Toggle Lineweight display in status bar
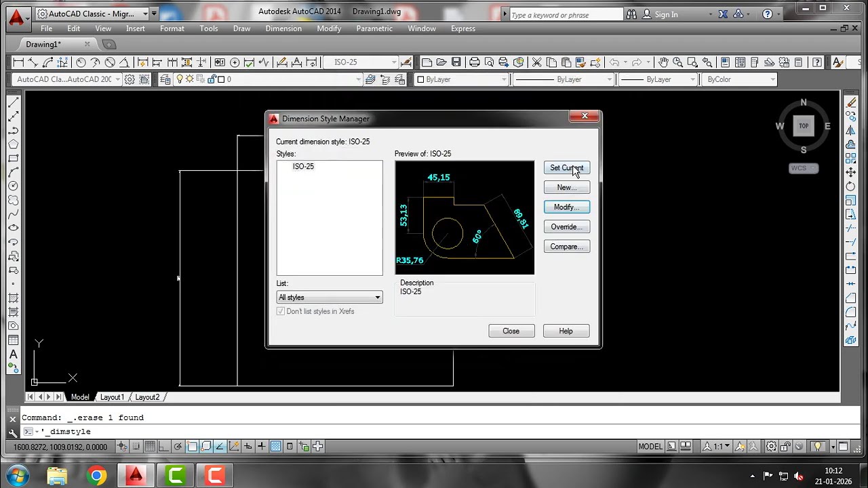 pyautogui.click(x=261, y=446)
